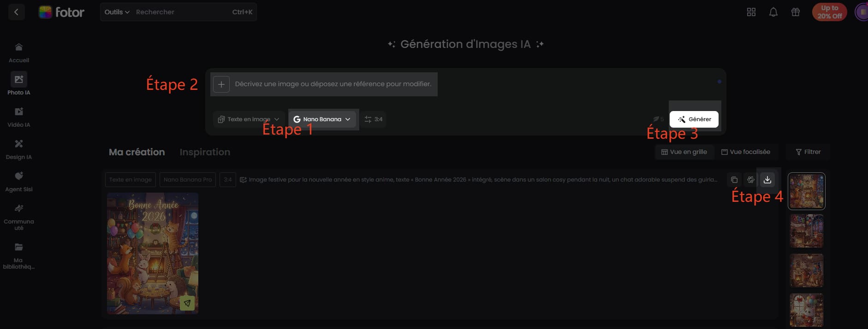Viewport: 868px width, 329px height.
Task: Expand the Nano Banana model dropdown
Action: [x=322, y=119]
